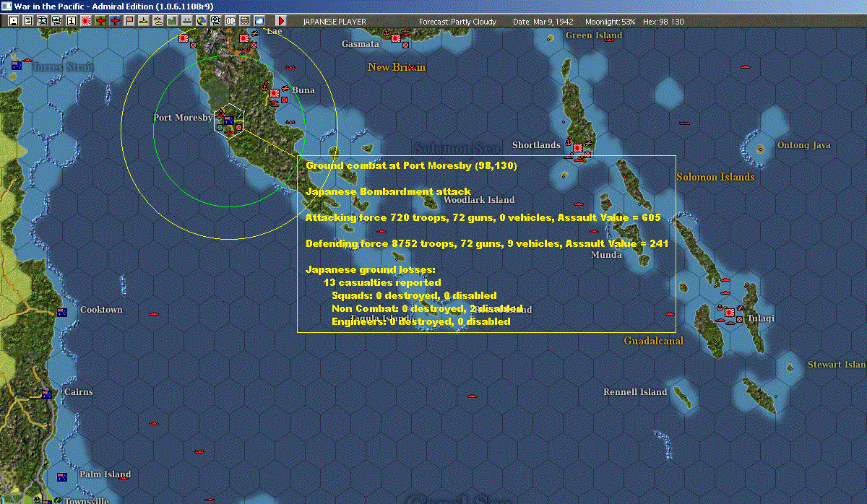Screen dimensions: 867x504
Task: Click the Shortlands map label
Action: pos(536,145)
